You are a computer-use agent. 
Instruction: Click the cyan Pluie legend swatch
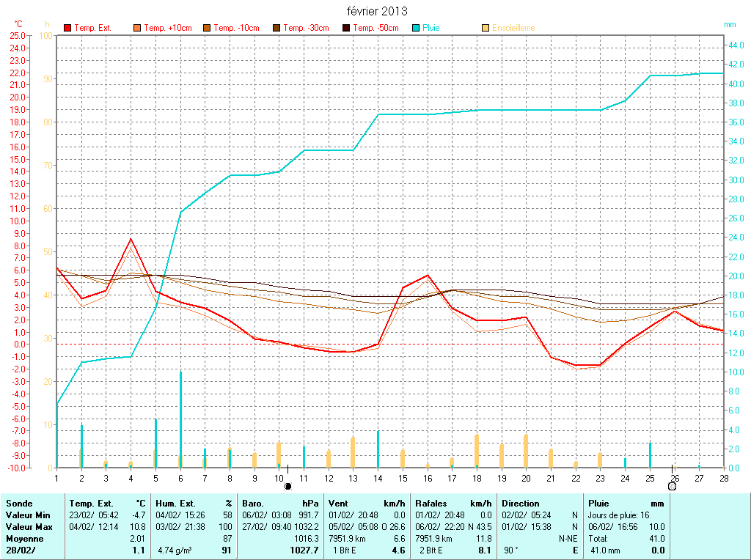[x=417, y=28]
